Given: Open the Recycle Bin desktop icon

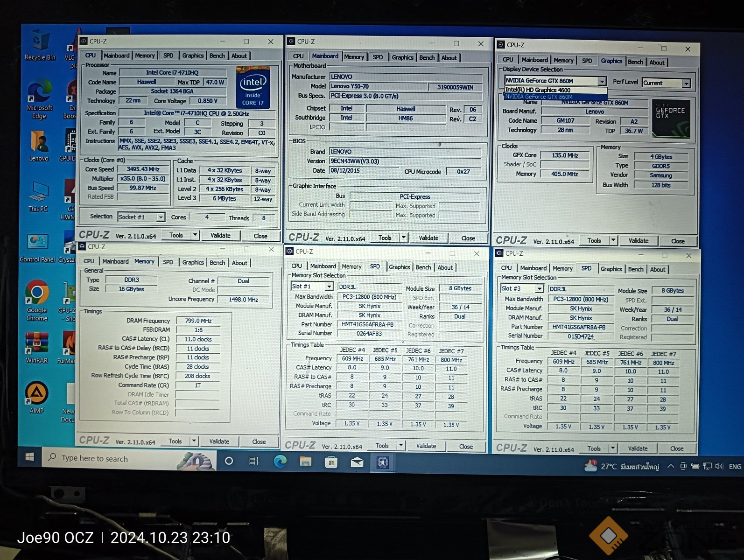Looking at the screenshot, I should (x=40, y=45).
